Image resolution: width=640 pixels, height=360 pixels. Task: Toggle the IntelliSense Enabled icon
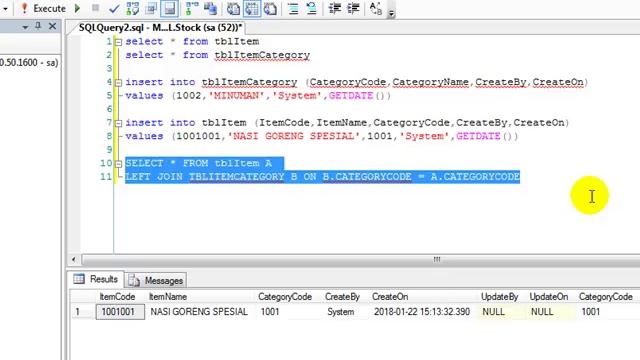pos(169,9)
